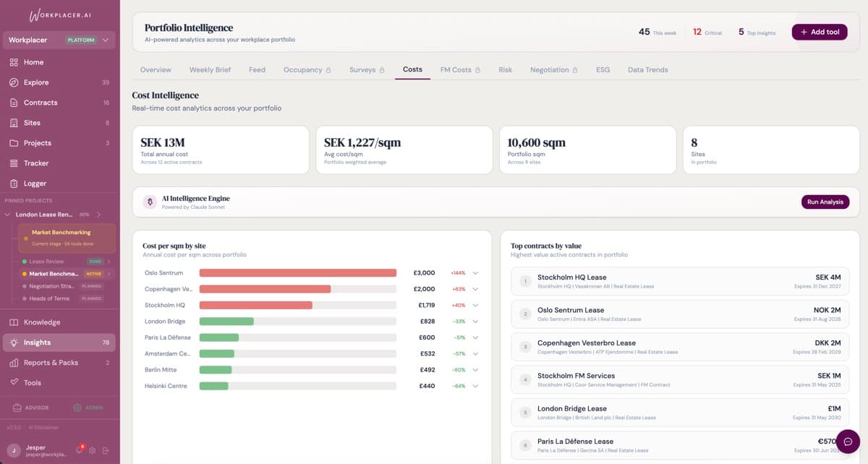Expand the Helsinki Centre cost row chevron
This screenshot has width=868, height=464.
pos(475,386)
